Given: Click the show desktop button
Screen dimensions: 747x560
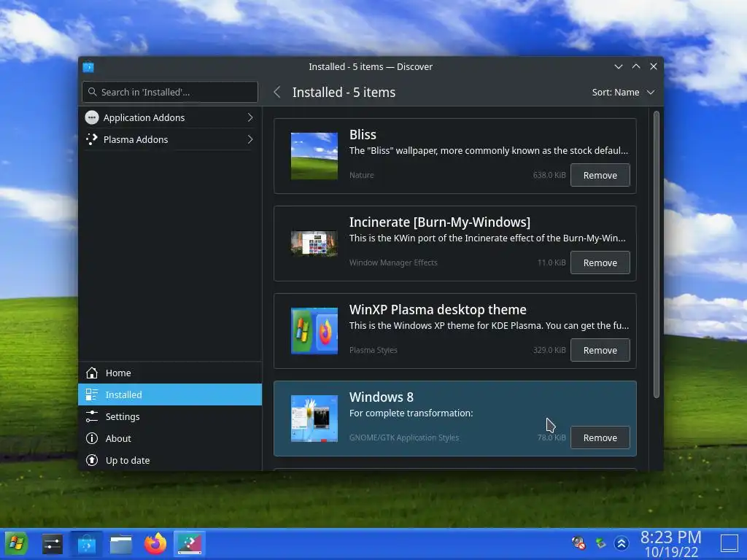Looking at the screenshot, I should [729, 543].
